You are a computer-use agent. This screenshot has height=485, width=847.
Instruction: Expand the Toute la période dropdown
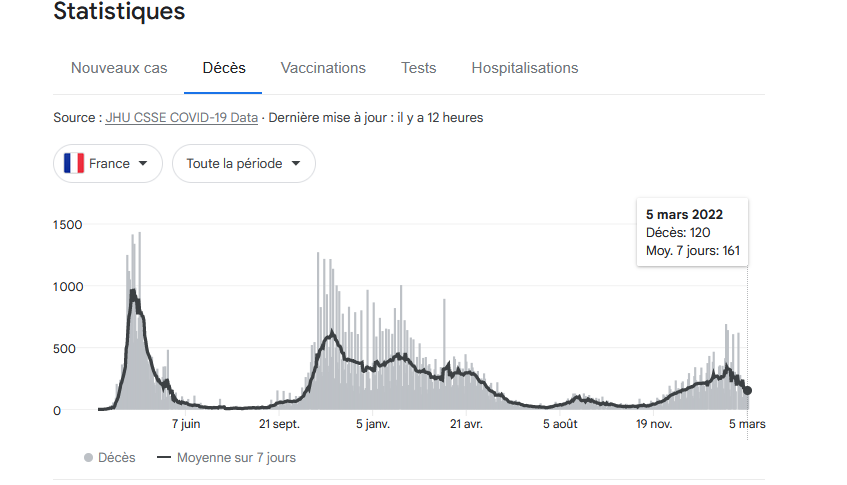[x=243, y=164]
